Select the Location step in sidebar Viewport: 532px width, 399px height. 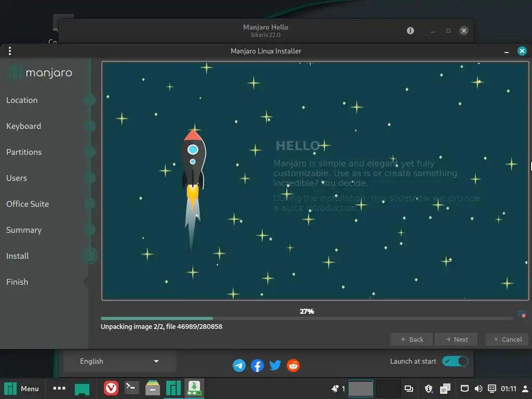point(22,100)
